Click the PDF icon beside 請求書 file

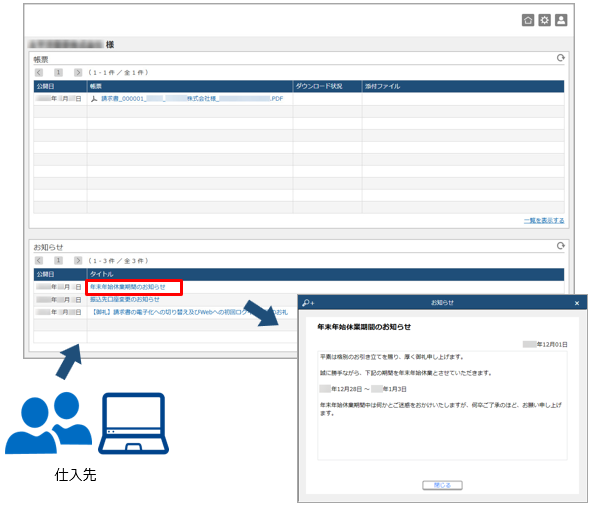(x=94, y=99)
